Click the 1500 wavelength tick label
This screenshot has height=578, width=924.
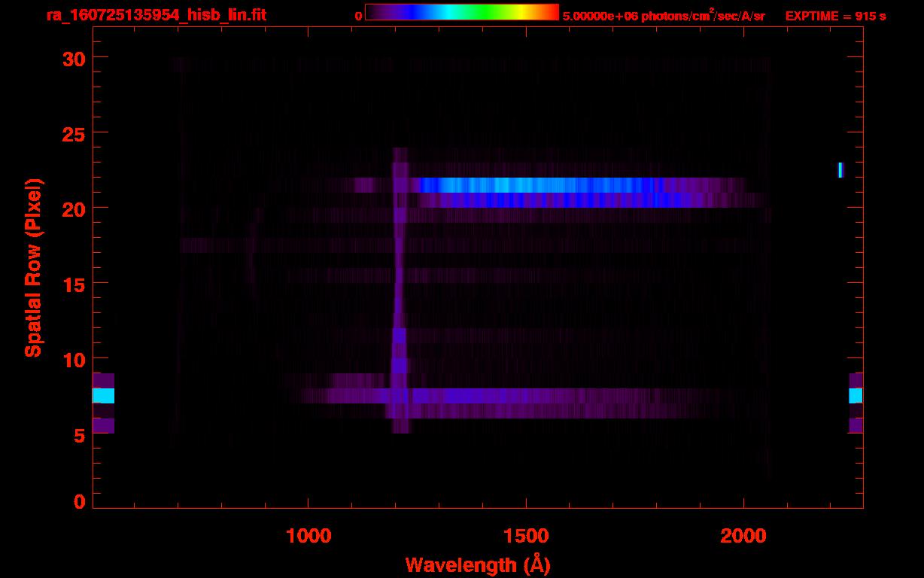point(525,536)
